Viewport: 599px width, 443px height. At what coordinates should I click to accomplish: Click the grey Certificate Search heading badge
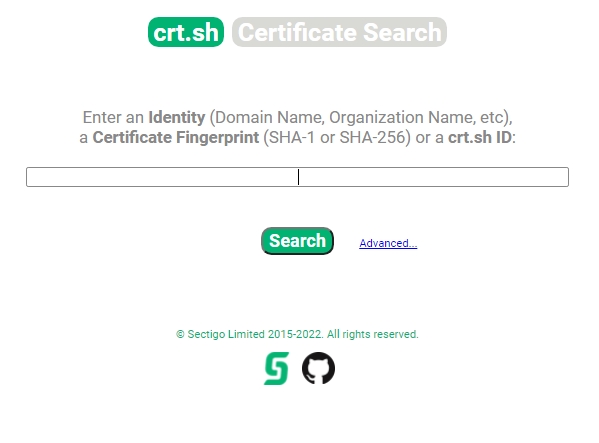point(339,32)
